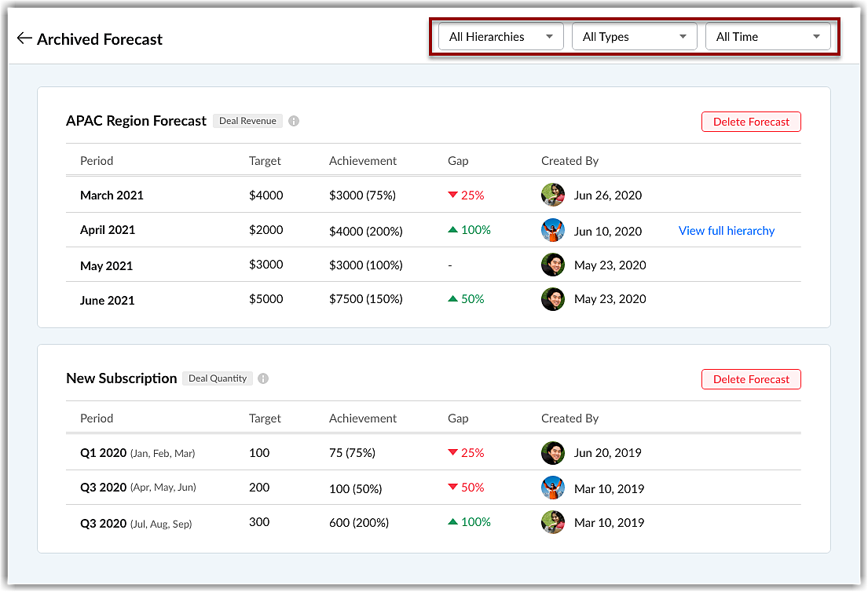Viewport: 868px width, 592px height.
Task: Click the back arrow beside Archived Forecast
Action: click(24, 38)
